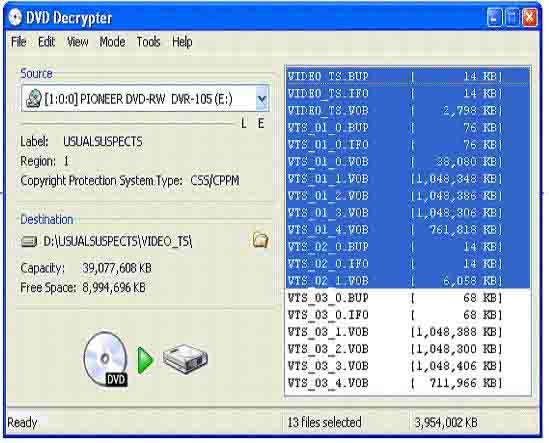549x443 pixels.
Task: Open the Edit menu
Action: click(46, 42)
